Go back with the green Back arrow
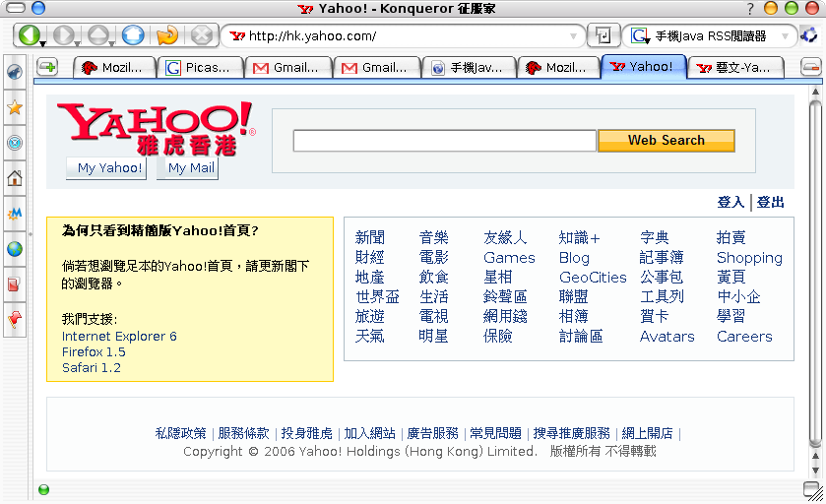Image resolution: width=826 pixels, height=504 pixels. point(28,35)
